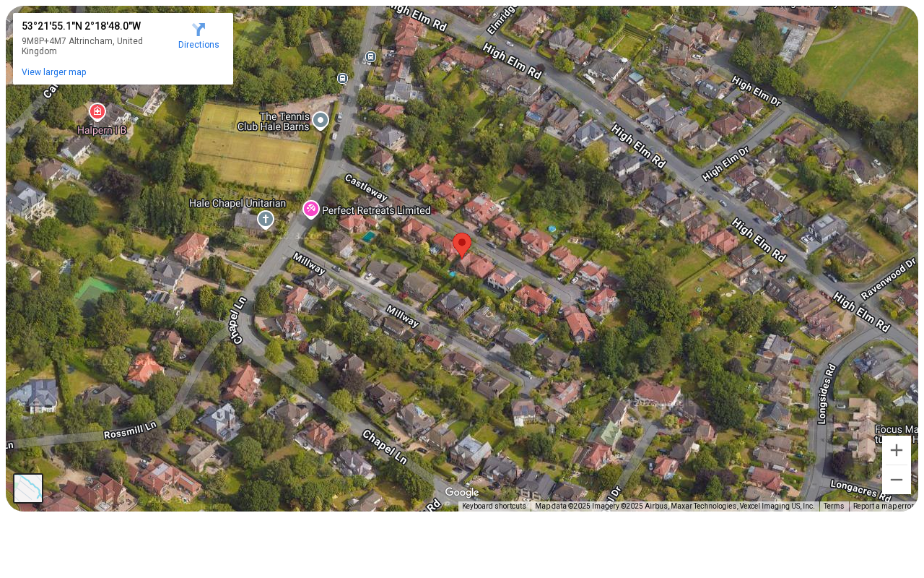Open Keyboard shortcuts

[x=494, y=506]
